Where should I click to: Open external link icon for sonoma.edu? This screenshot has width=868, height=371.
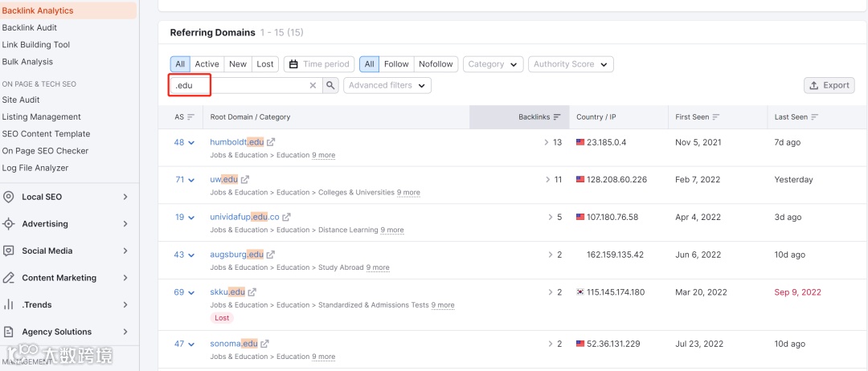click(x=264, y=344)
